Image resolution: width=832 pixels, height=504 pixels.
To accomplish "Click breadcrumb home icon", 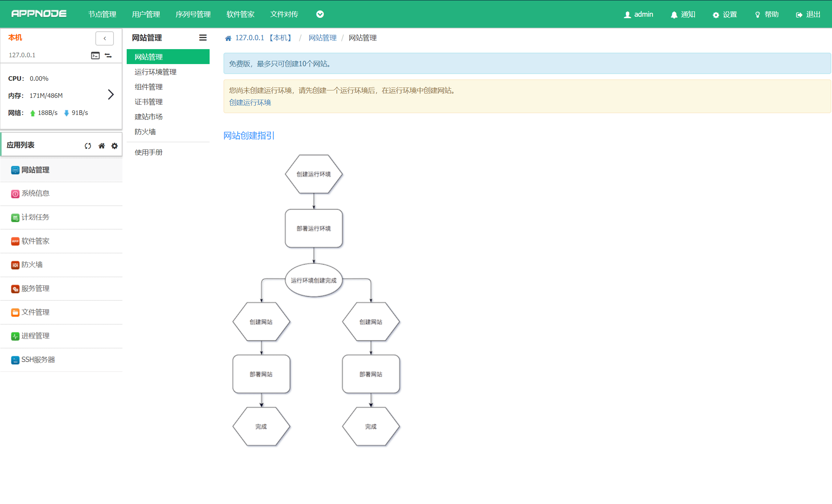I will coord(228,38).
